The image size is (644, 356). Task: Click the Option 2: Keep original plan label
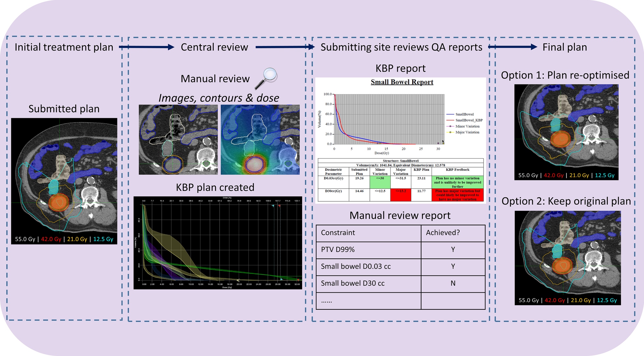pos(566,201)
